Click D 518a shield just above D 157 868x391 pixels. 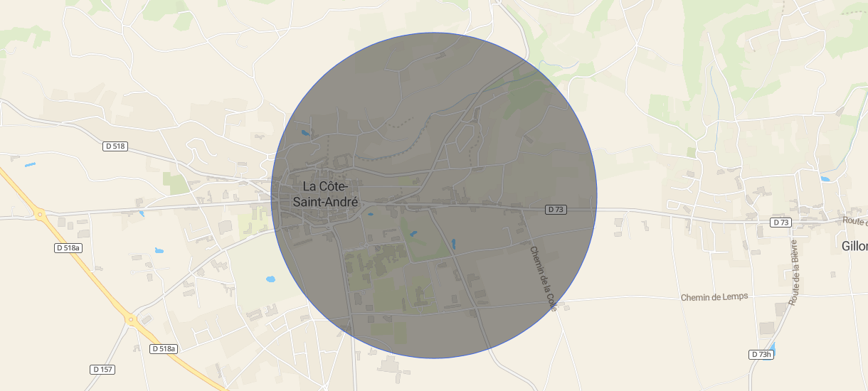[x=164, y=349]
